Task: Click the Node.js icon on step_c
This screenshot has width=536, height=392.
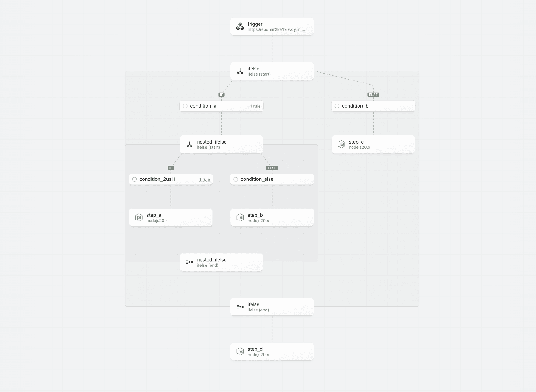Action: point(341,144)
